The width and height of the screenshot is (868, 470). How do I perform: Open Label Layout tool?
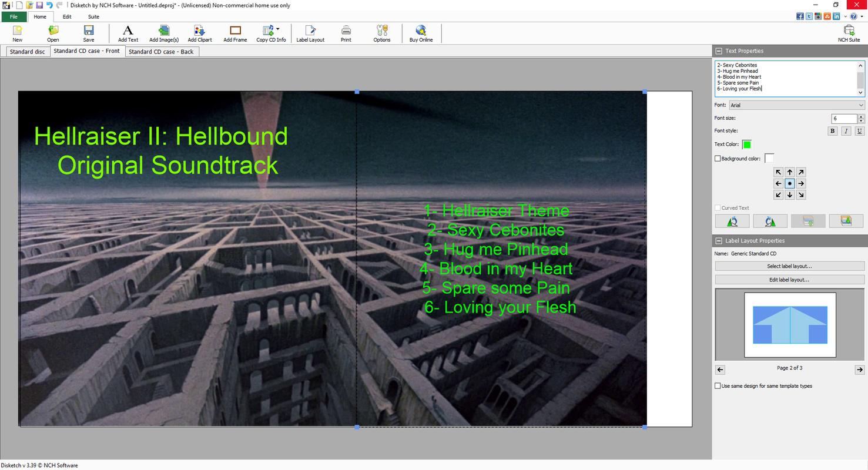click(x=310, y=33)
